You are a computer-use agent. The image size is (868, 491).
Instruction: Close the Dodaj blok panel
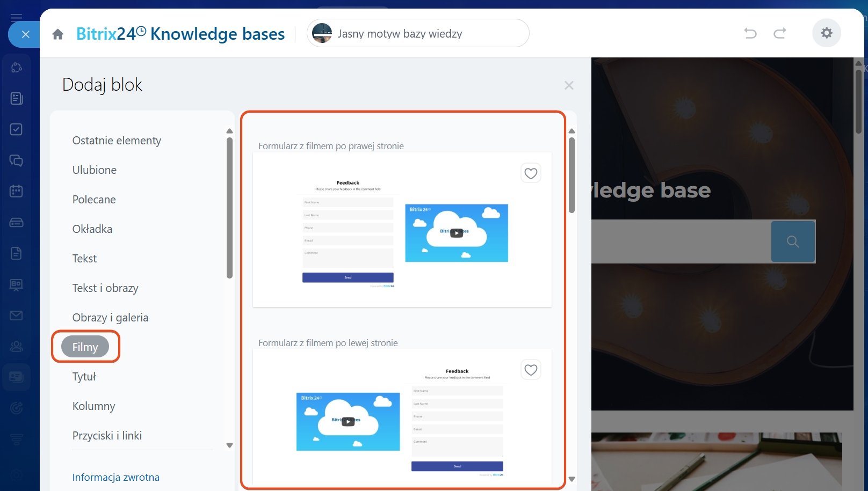click(569, 85)
